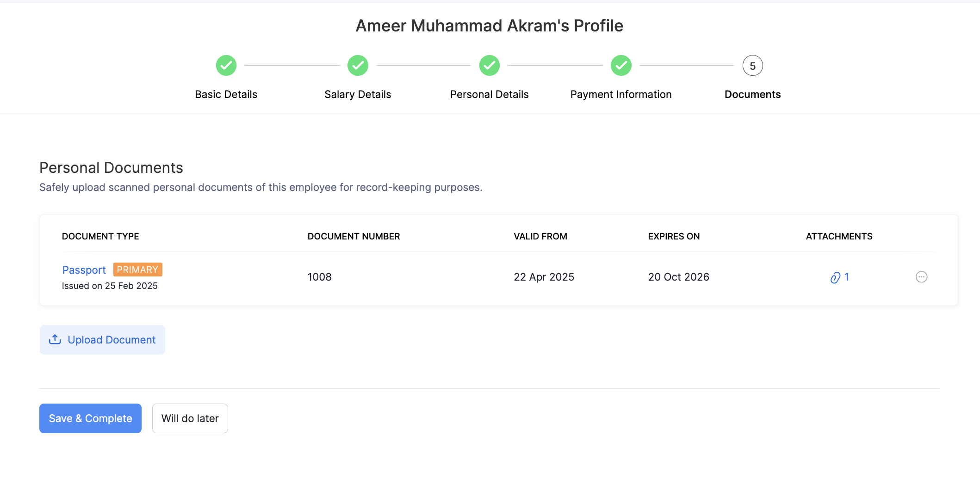The image size is (980, 478).
Task: Switch to the Personal Details step label
Action: click(x=489, y=94)
